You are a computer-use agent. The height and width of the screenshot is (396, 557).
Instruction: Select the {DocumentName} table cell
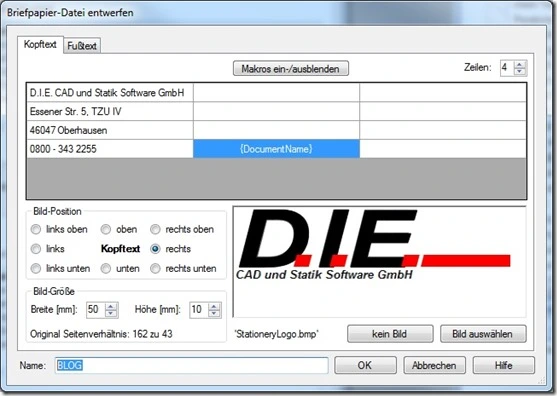tap(276, 149)
